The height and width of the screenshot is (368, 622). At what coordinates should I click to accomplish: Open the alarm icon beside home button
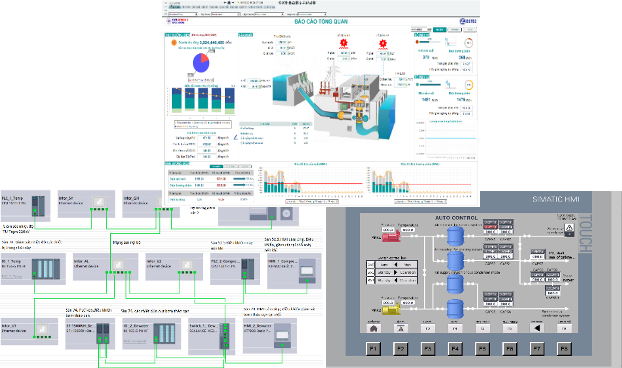click(x=400, y=328)
